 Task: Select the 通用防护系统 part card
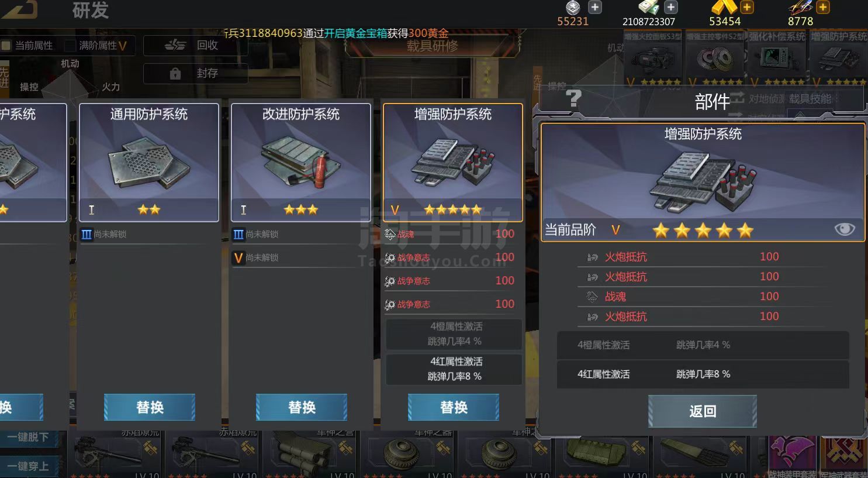pyautogui.click(x=149, y=163)
